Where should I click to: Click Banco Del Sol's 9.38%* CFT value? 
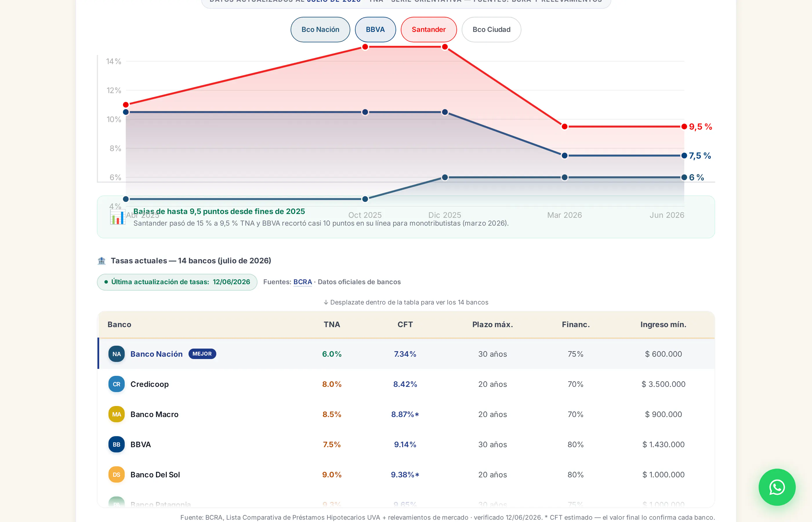pyautogui.click(x=405, y=474)
